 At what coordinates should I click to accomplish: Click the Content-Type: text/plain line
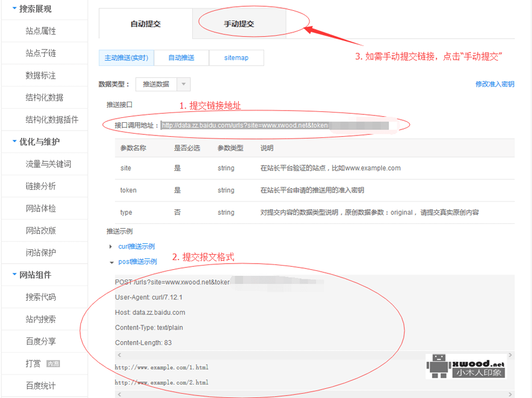pos(149,328)
